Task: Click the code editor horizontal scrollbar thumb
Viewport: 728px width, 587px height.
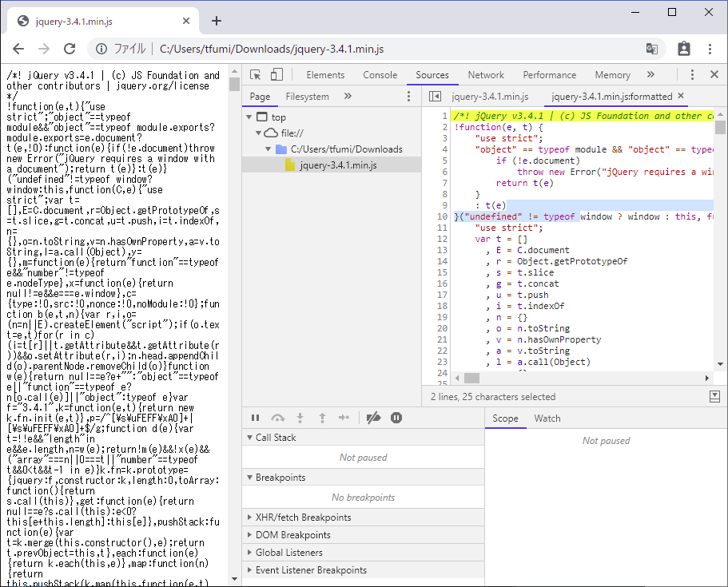Action: pyautogui.click(x=471, y=379)
